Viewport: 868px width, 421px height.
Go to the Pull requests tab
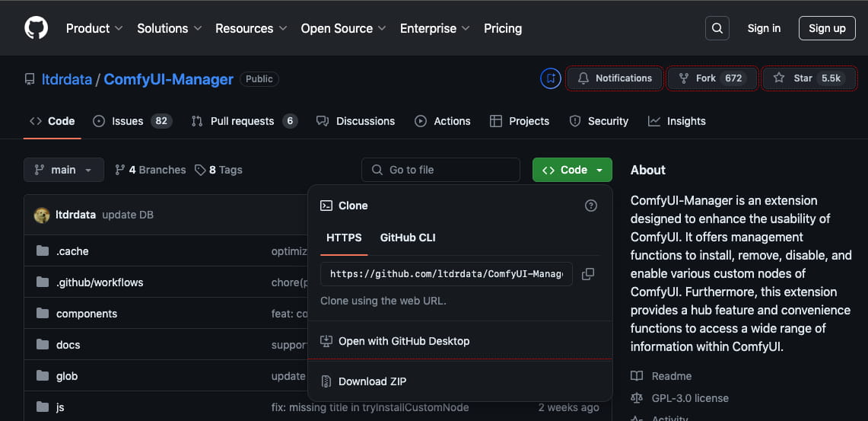243,121
